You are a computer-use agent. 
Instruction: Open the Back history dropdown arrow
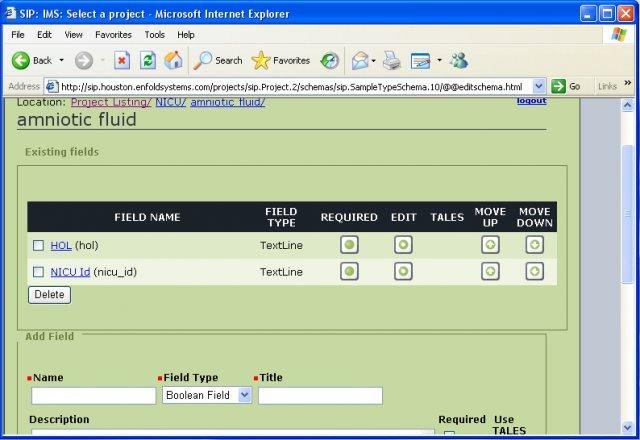(x=62, y=60)
